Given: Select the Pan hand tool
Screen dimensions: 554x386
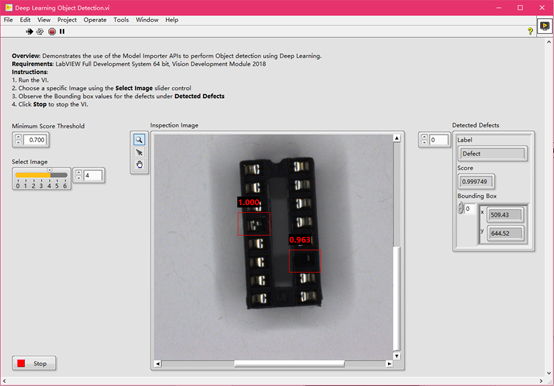Looking at the screenshot, I should click(139, 165).
